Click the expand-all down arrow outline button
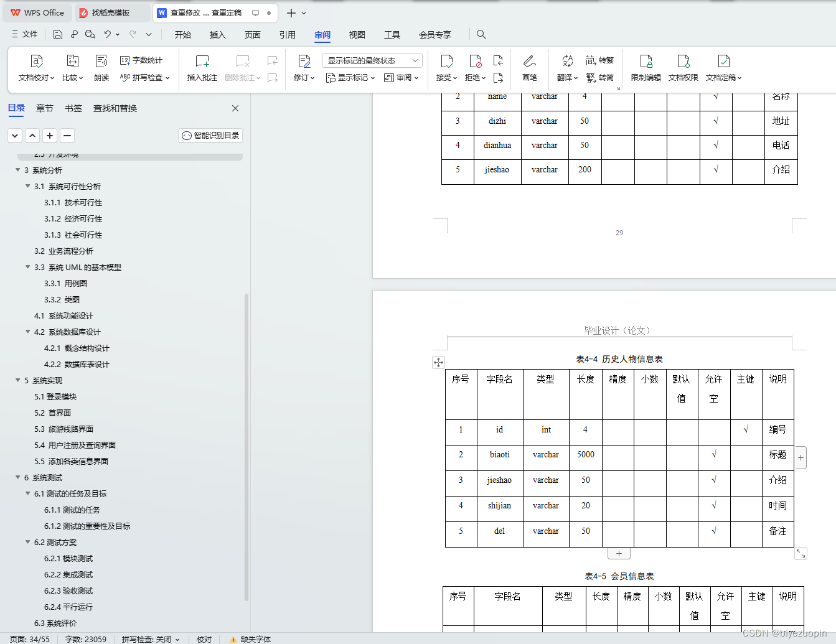This screenshot has height=644, width=836. (x=15, y=136)
